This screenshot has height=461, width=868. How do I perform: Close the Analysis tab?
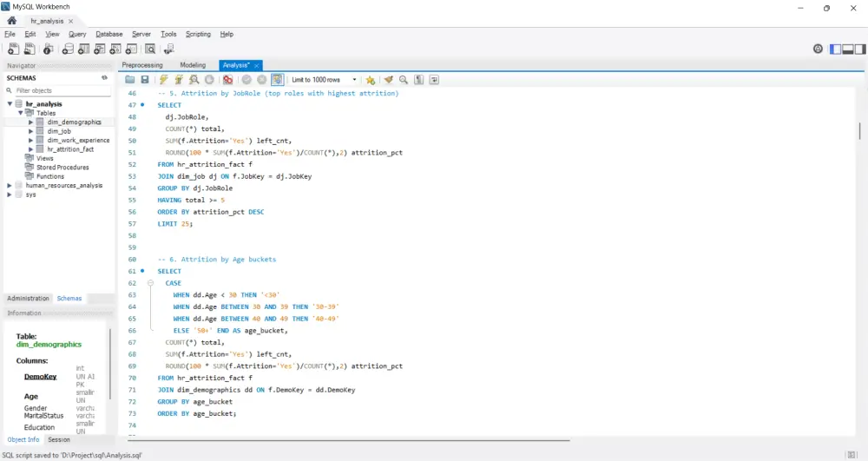[x=257, y=66]
